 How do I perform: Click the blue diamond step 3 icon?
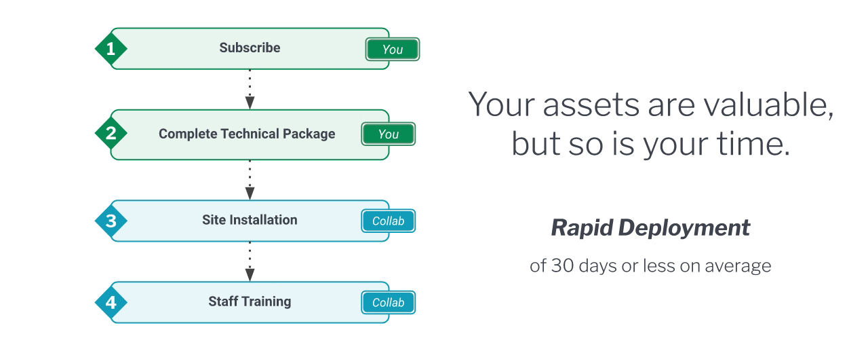click(x=111, y=221)
